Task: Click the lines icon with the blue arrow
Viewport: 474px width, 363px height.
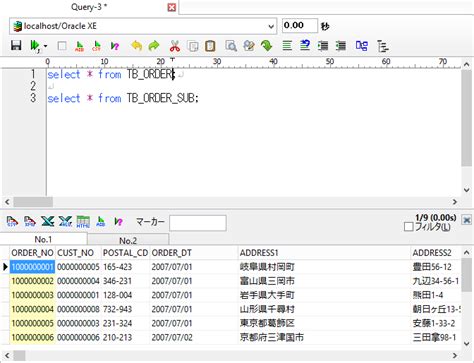Action: point(305,46)
